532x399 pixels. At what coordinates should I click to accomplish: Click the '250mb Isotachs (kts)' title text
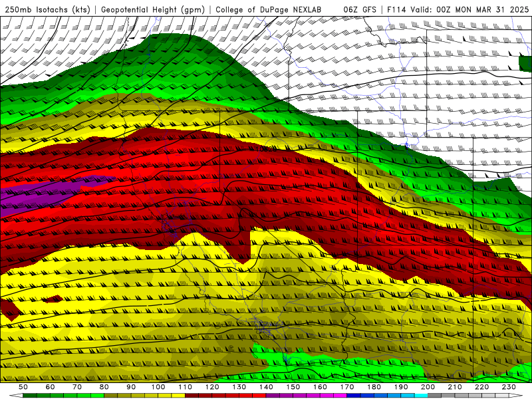coord(47,10)
